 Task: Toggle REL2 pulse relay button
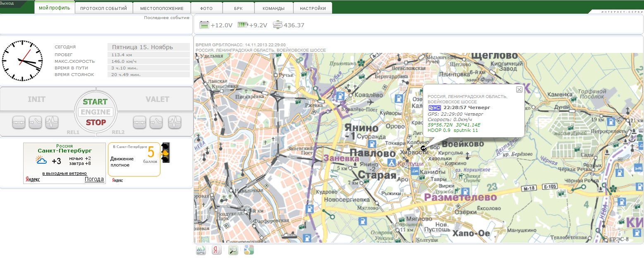(175, 122)
